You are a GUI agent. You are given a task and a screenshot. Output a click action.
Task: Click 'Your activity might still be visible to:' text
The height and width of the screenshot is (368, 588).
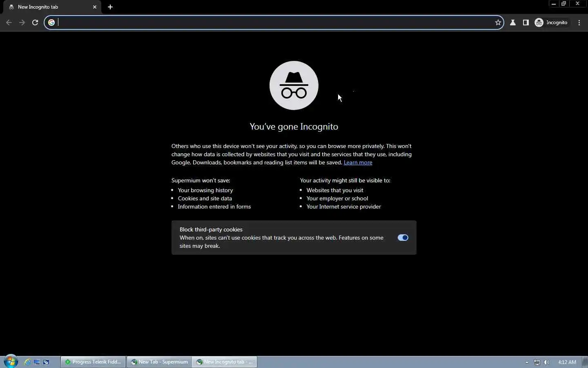click(x=345, y=180)
